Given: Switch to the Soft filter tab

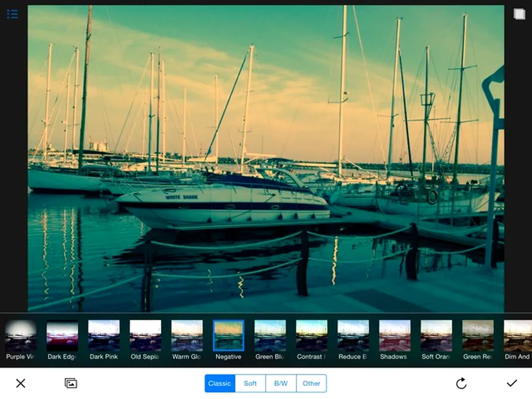Looking at the screenshot, I should [250, 383].
